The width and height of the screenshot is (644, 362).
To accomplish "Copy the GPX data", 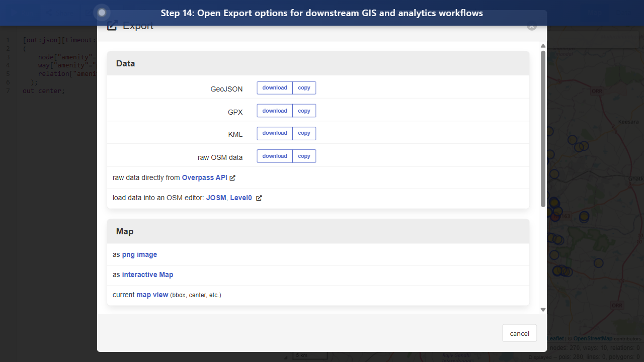I will tap(304, 111).
